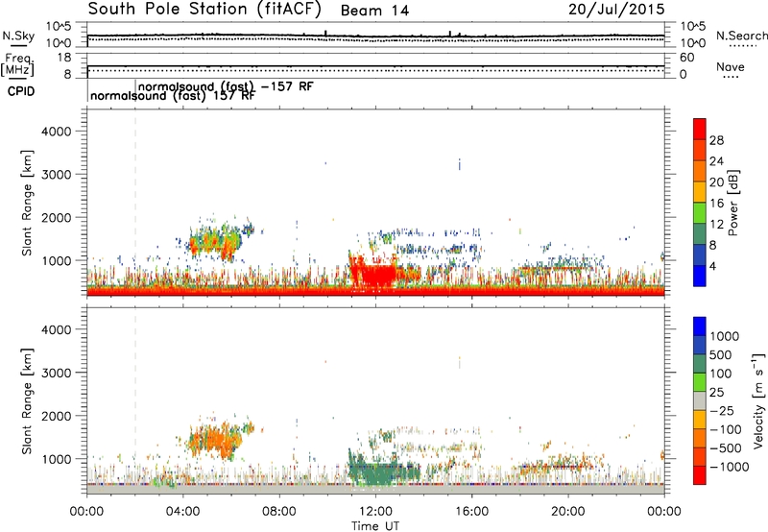This screenshot has width=768, height=532.
Task: Click the red high-power echo patch near 12:00
Action: pyautogui.click(x=376, y=275)
